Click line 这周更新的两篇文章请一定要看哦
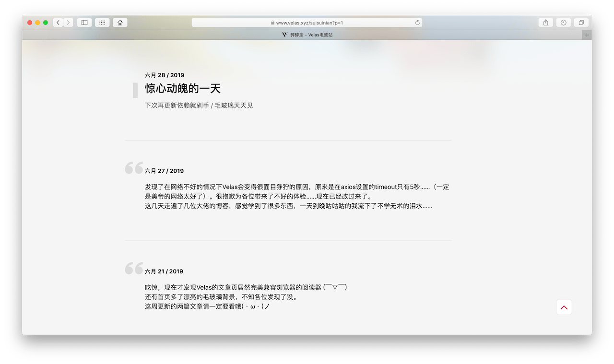The width and height of the screenshot is (614, 364). 207,306
